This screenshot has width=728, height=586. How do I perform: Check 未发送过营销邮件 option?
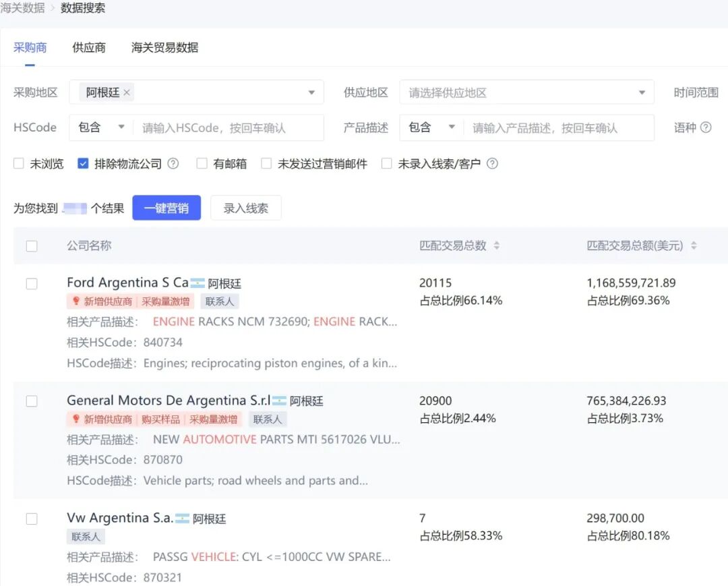[266, 163]
